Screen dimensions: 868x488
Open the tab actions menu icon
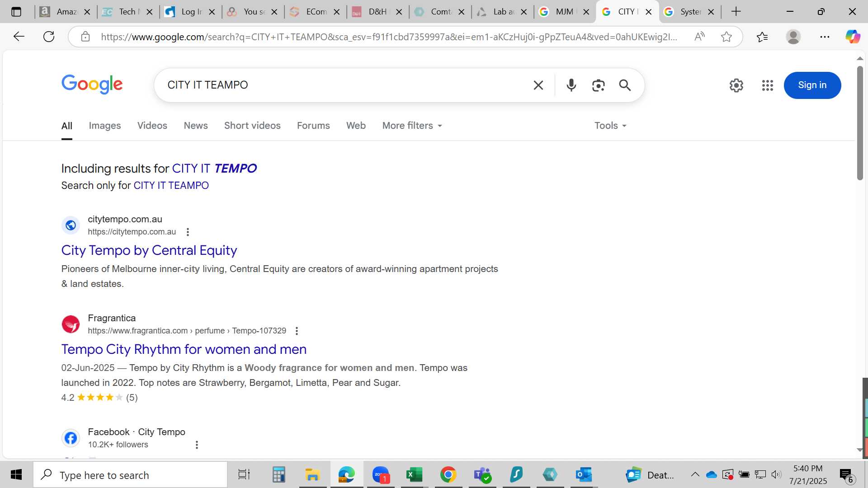(16, 12)
